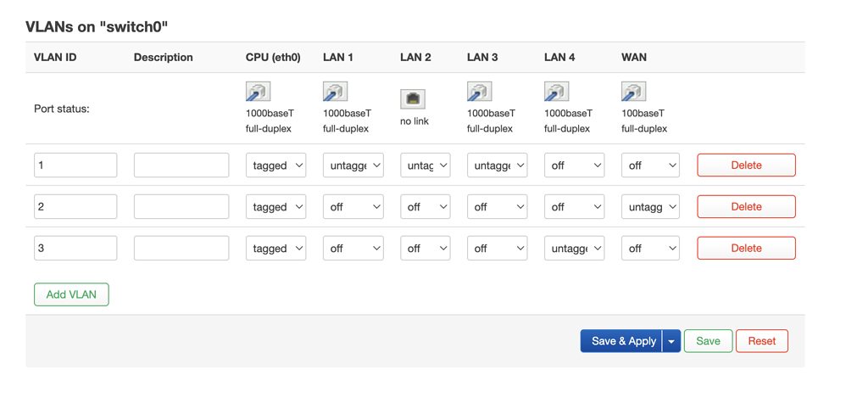Delete the VLAN 1 row
This screenshot has height=409, width=868.
pos(746,165)
